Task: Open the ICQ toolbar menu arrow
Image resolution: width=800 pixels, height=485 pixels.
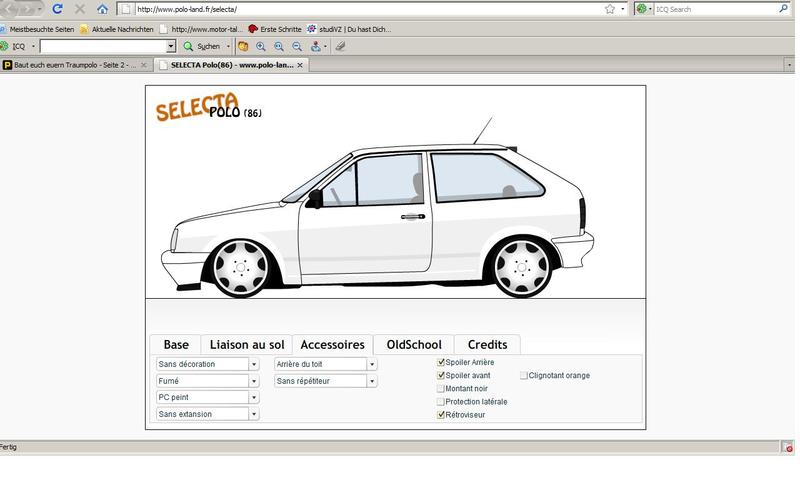Action: (33, 46)
